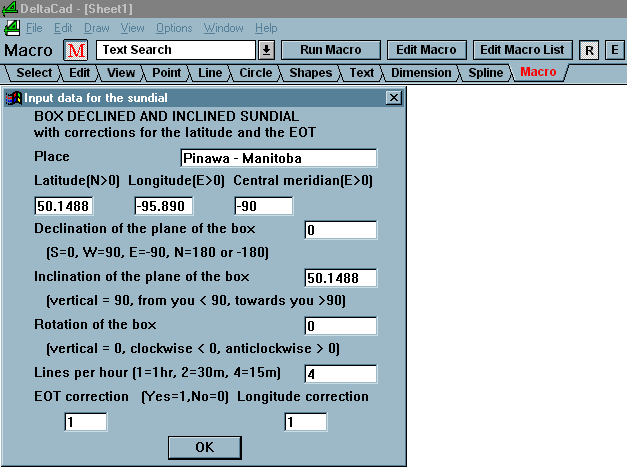Select the Spline tab
This screenshot has height=467, width=627.
tap(486, 72)
